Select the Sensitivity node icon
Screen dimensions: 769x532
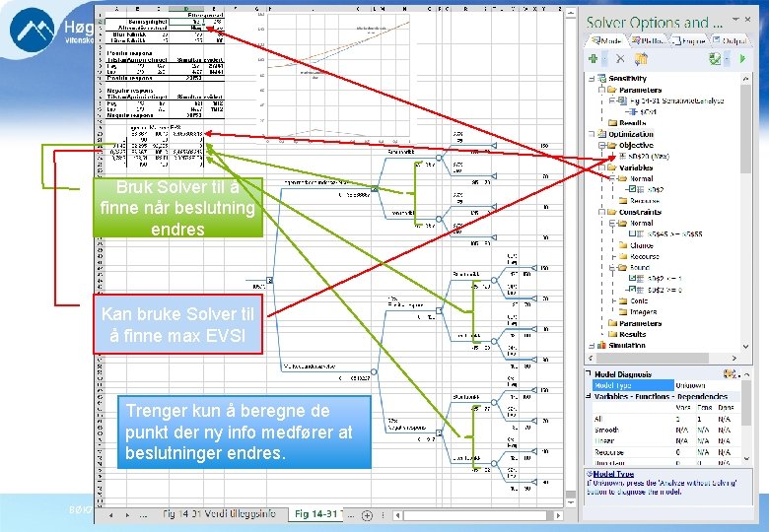(x=601, y=79)
